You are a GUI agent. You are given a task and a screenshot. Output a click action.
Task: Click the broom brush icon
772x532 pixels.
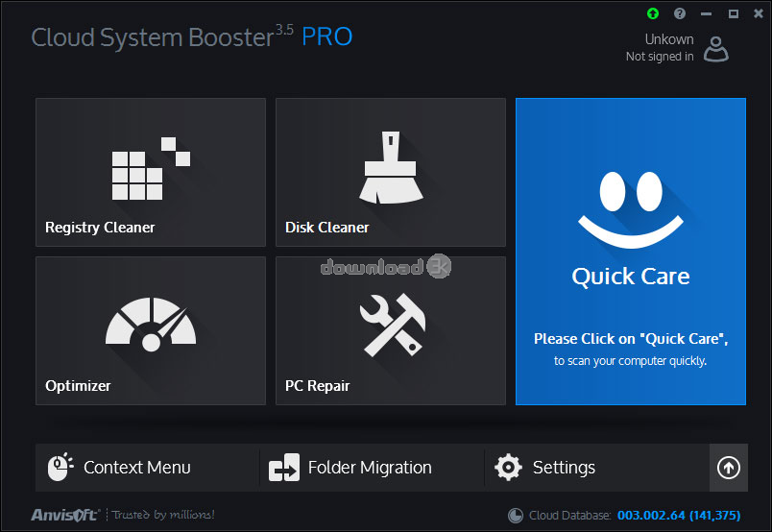tap(391, 167)
